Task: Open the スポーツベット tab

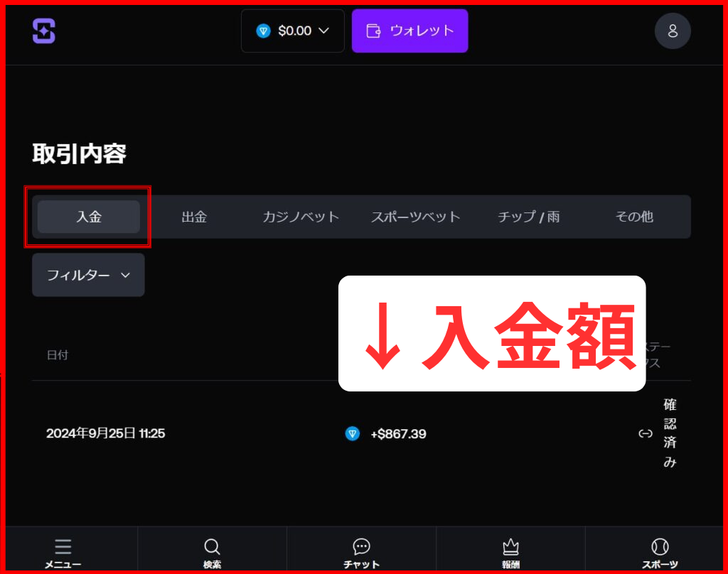Action: [x=416, y=217]
